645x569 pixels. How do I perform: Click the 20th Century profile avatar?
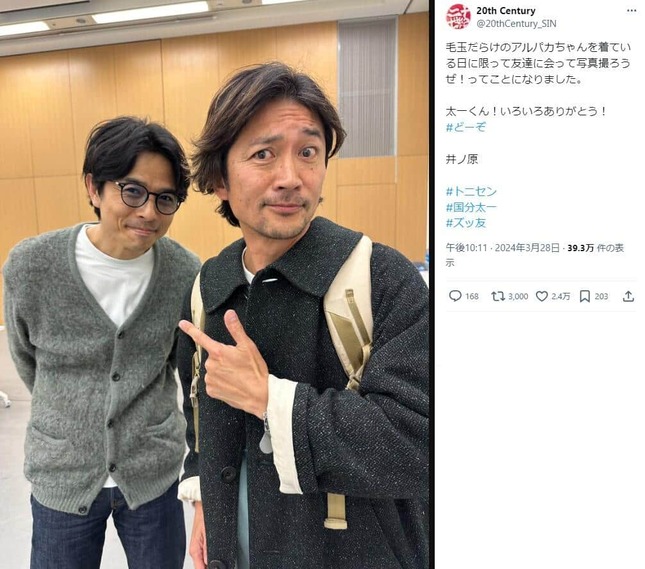point(458,17)
